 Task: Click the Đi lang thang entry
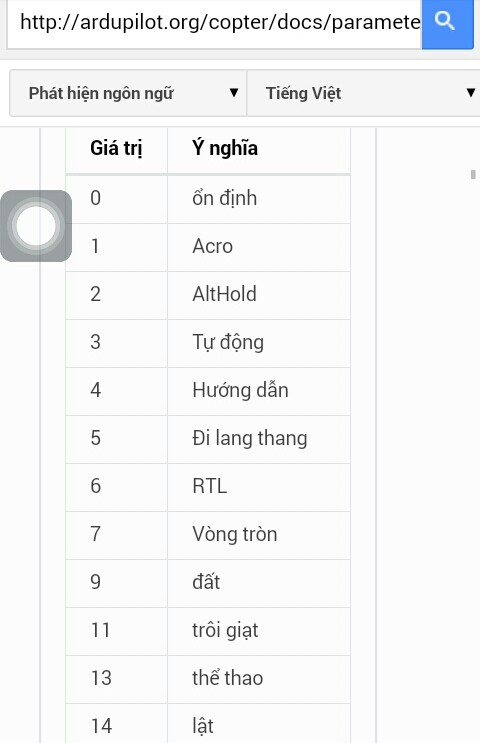click(250, 438)
